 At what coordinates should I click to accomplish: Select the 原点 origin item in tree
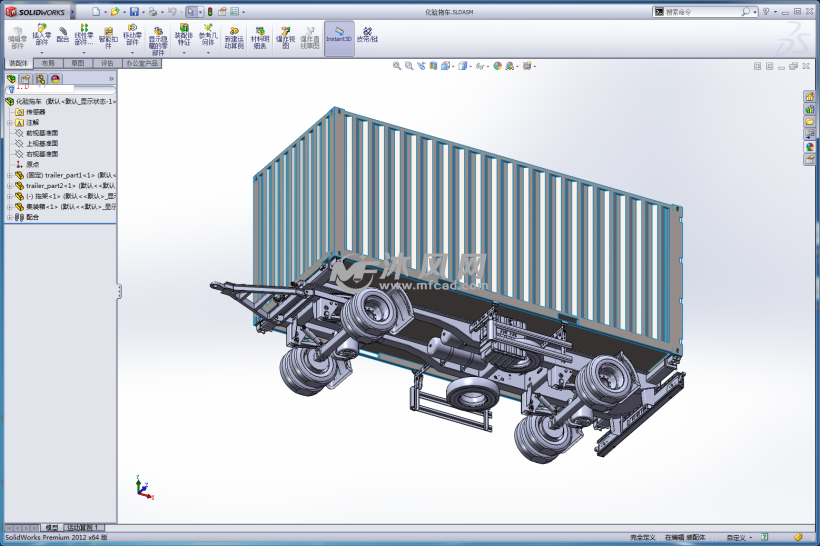pyautogui.click(x=32, y=165)
